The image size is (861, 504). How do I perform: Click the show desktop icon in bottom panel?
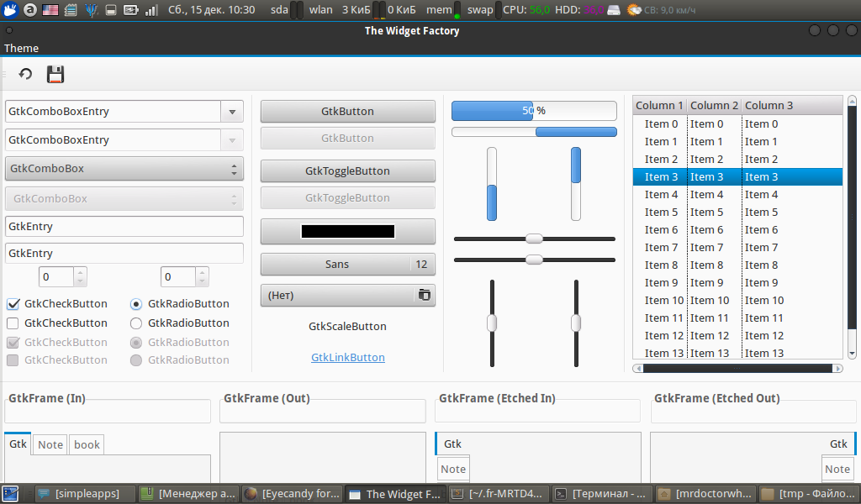[10, 494]
